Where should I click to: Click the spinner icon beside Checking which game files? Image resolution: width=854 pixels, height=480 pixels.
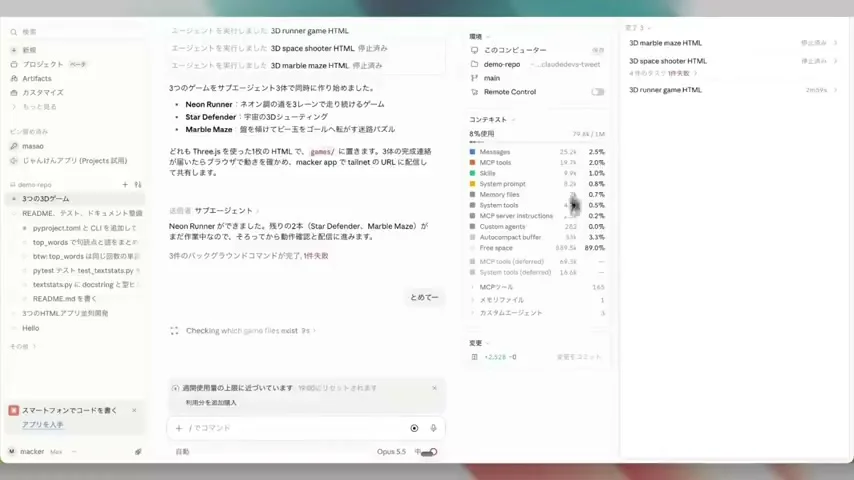point(174,331)
